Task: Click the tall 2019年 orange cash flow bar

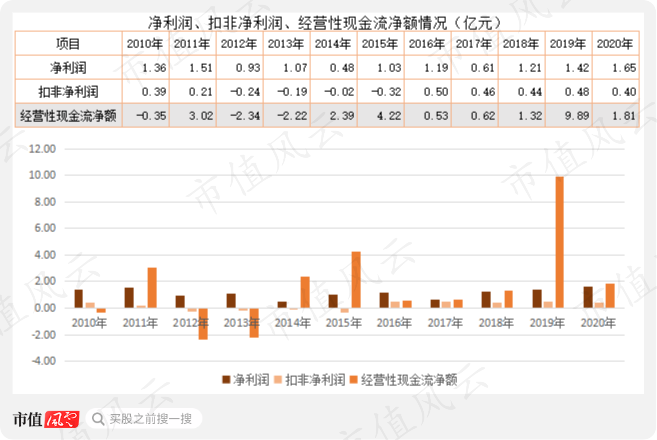Action: (559, 242)
